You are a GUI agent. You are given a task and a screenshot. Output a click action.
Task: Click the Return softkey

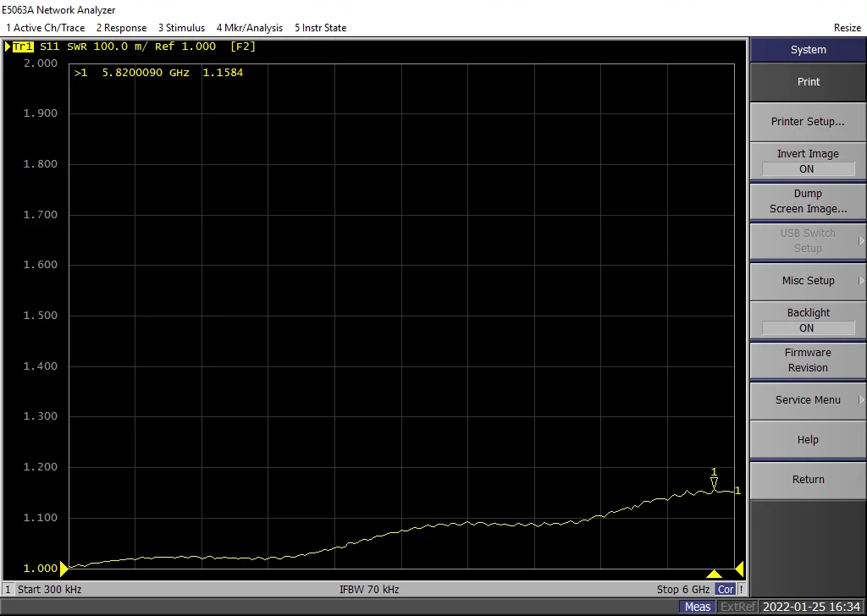click(x=808, y=480)
